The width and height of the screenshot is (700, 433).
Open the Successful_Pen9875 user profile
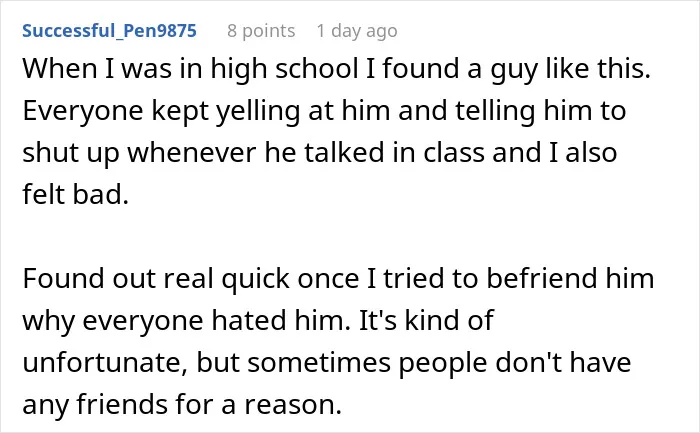point(109,31)
